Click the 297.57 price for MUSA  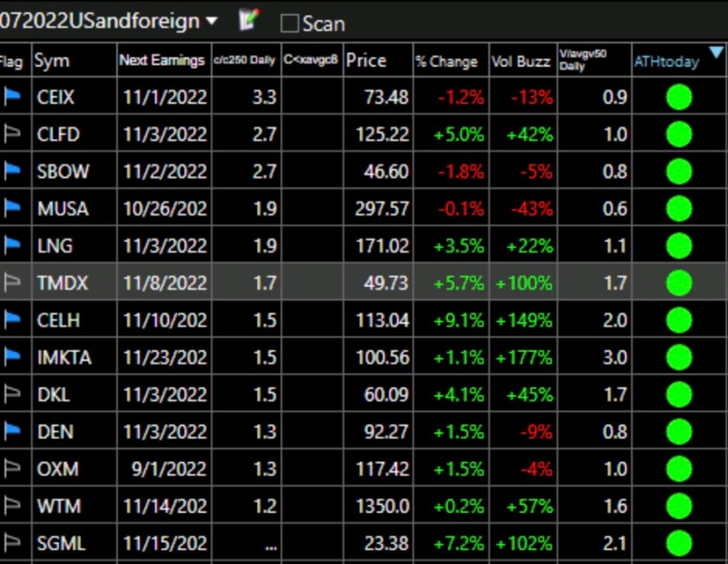pos(382,209)
